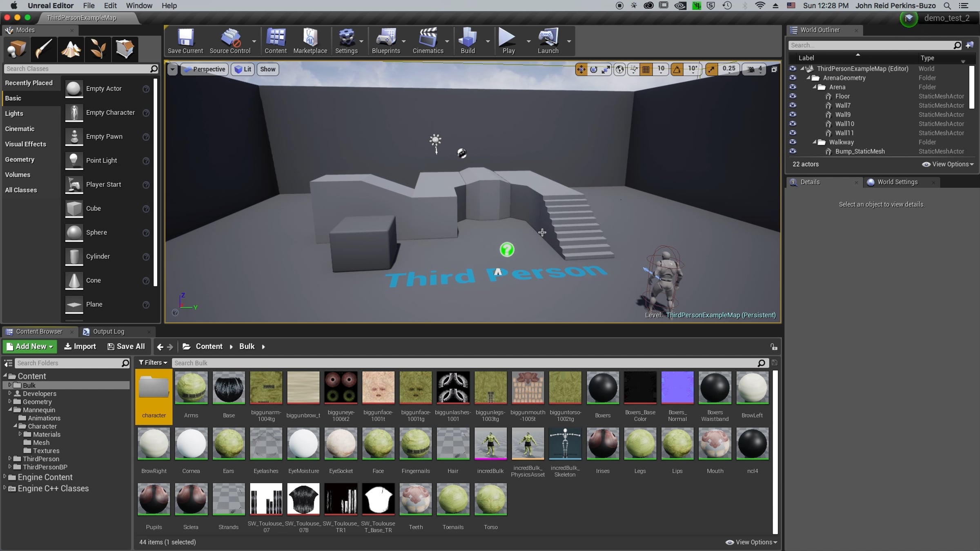
Task: Toggle visibility of the Wall10 actor
Action: 793,124
